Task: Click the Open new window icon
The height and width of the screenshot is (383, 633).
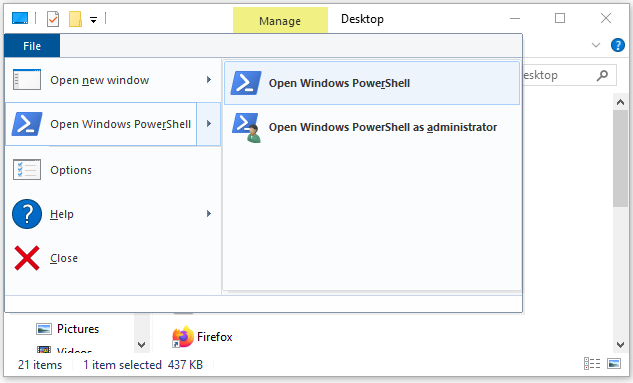Action: [27, 80]
